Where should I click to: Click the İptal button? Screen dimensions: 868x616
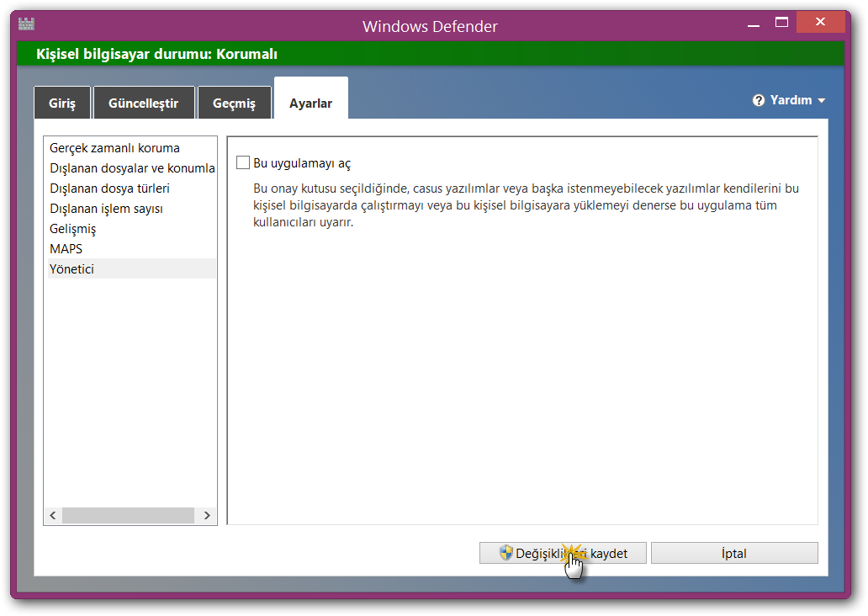coord(734,553)
